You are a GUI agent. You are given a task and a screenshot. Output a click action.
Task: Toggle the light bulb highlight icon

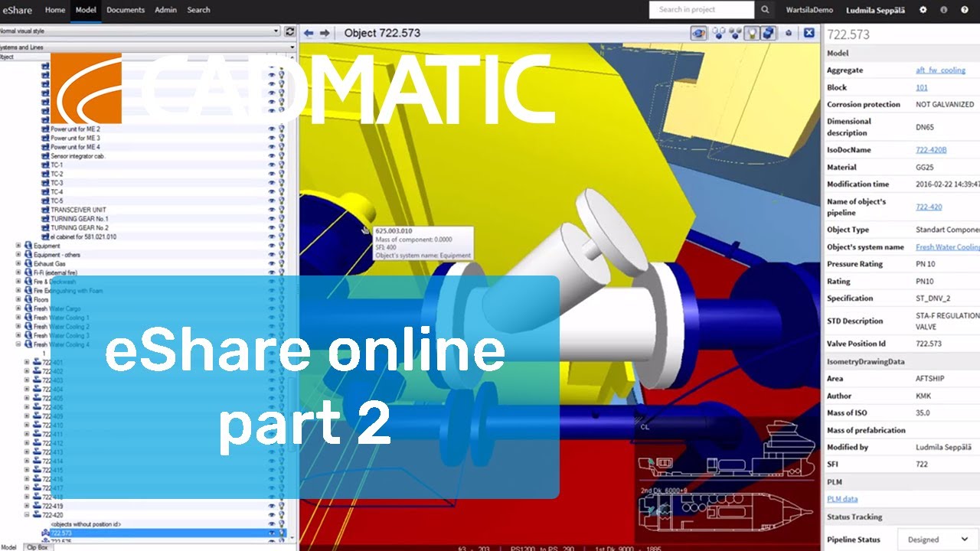(753, 33)
